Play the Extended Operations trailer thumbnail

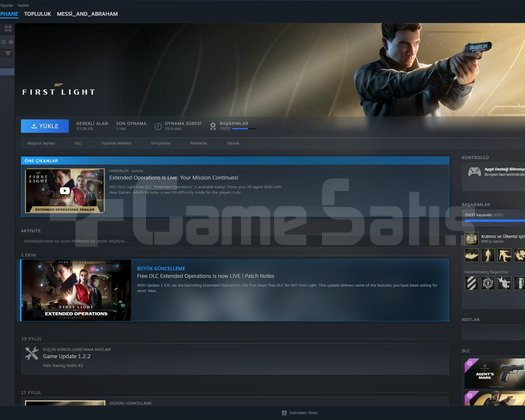[65, 191]
